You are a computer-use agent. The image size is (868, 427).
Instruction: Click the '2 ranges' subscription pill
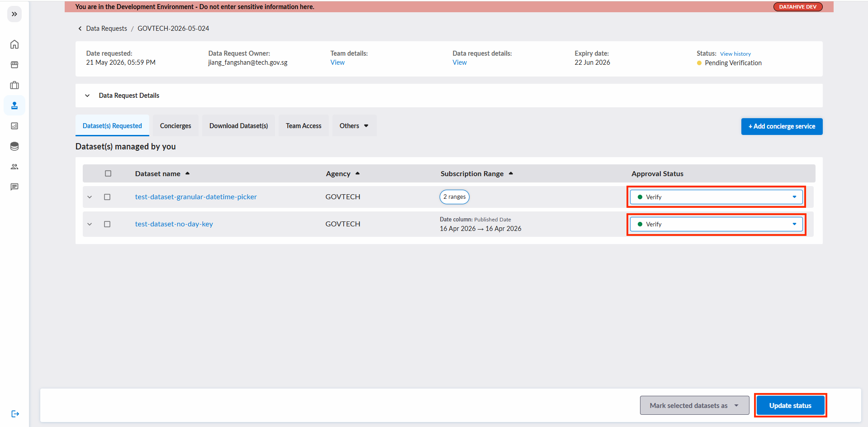point(455,197)
